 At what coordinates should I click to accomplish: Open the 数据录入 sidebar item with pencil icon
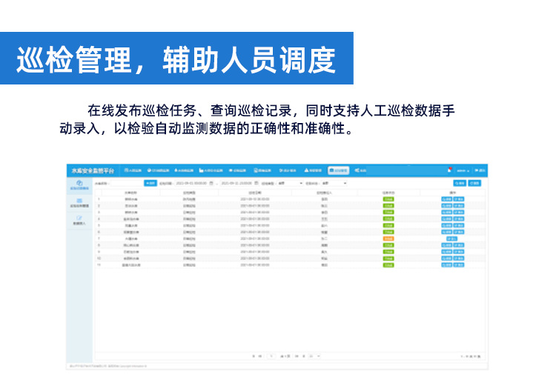tap(79, 220)
